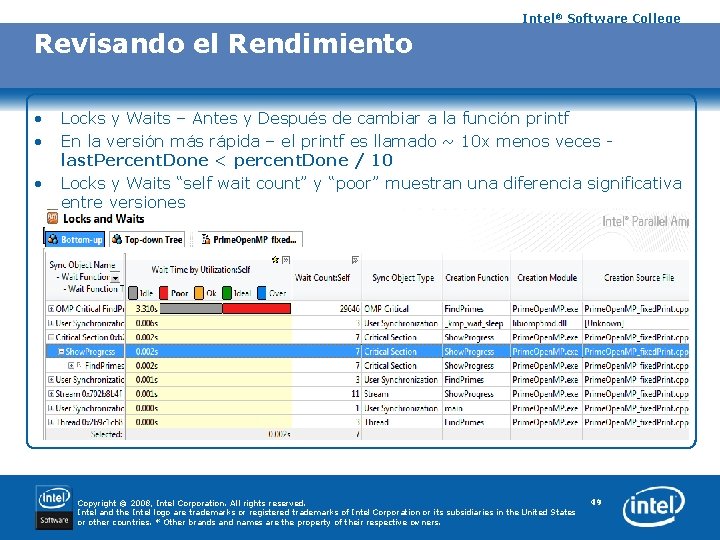Collapse the Critical Section 0xb row
Viewport: 720px width, 540px height.
point(51,337)
